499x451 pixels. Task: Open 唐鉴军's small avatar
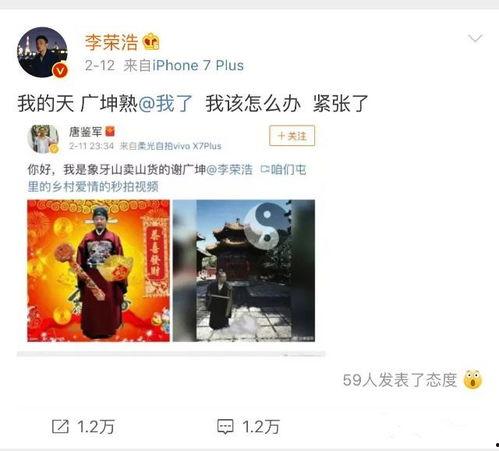point(43,138)
